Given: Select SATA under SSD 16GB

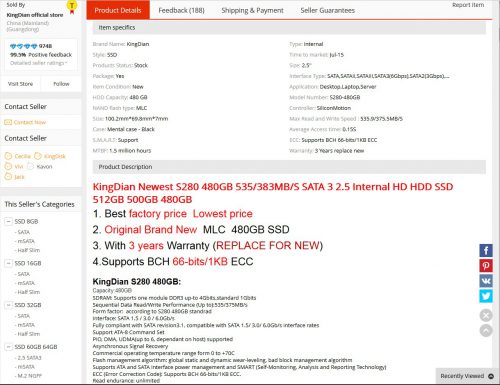Looking at the screenshot, I should 23,274.
